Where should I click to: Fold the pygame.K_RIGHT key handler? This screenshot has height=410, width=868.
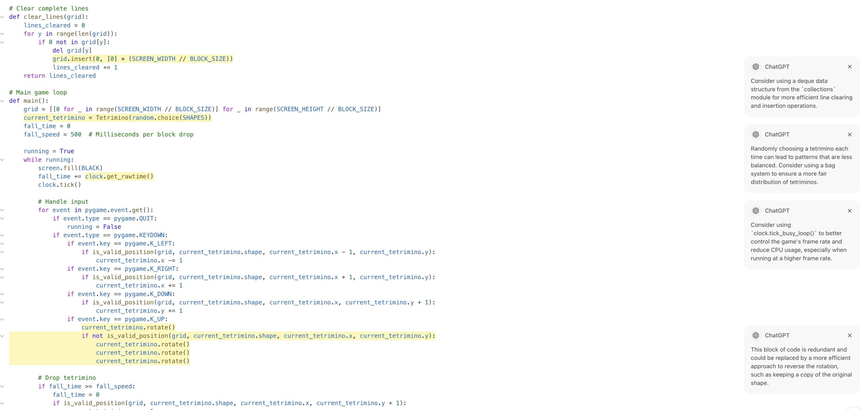coord(2,269)
